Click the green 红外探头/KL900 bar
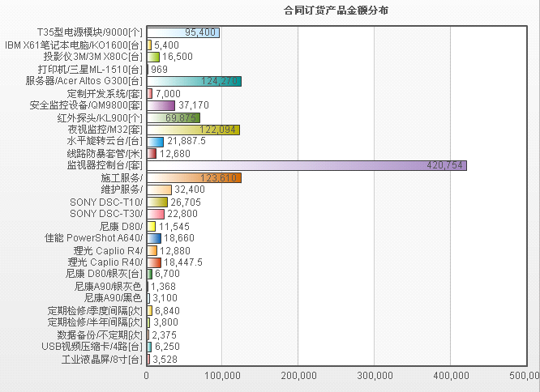Image resolution: width=540 pixels, height=392 pixels. pos(173,117)
